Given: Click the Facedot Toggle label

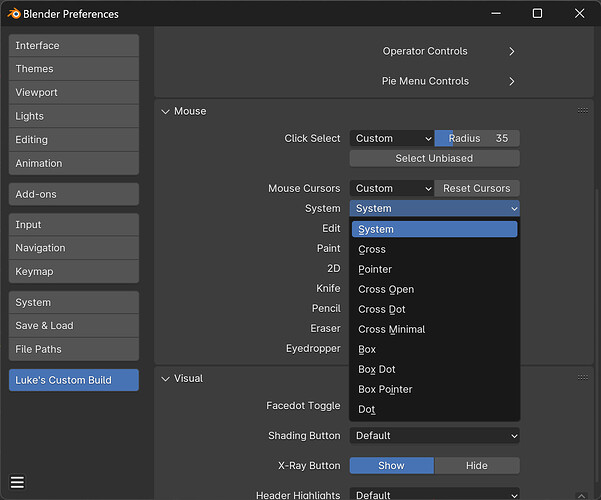Looking at the screenshot, I should coord(303,406).
